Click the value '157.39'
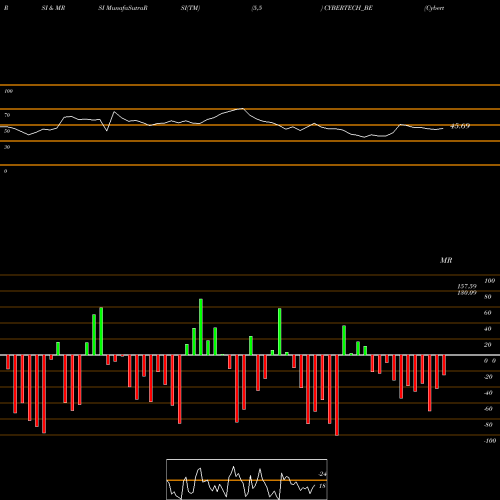This screenshot has width=500, height=500. tap(467, 286)
